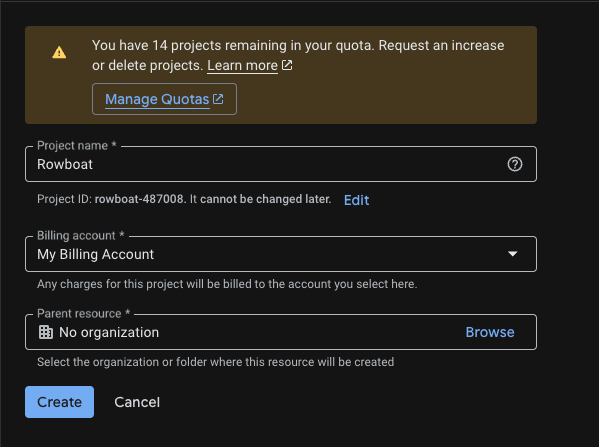
Task: Click 'Select the organization or folder' helper text
Action: pos(215,362)
